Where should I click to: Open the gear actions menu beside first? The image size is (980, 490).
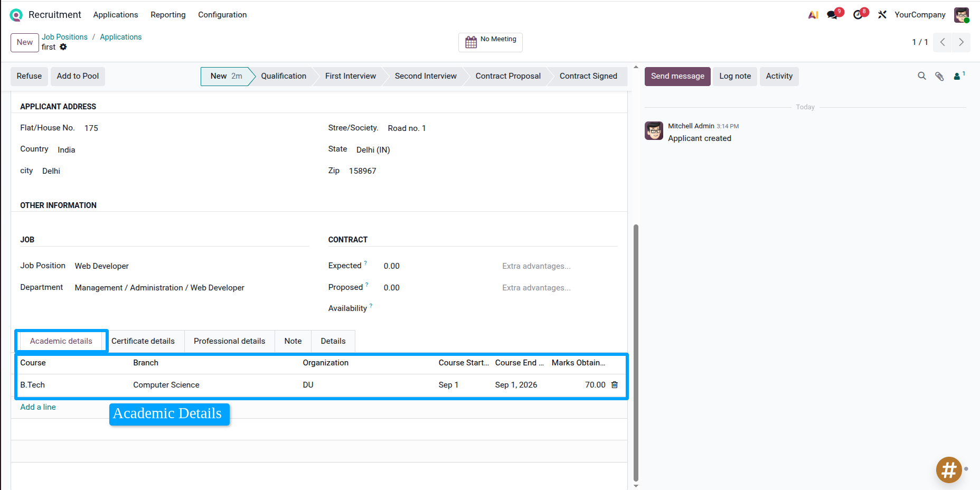click(63, 47)
